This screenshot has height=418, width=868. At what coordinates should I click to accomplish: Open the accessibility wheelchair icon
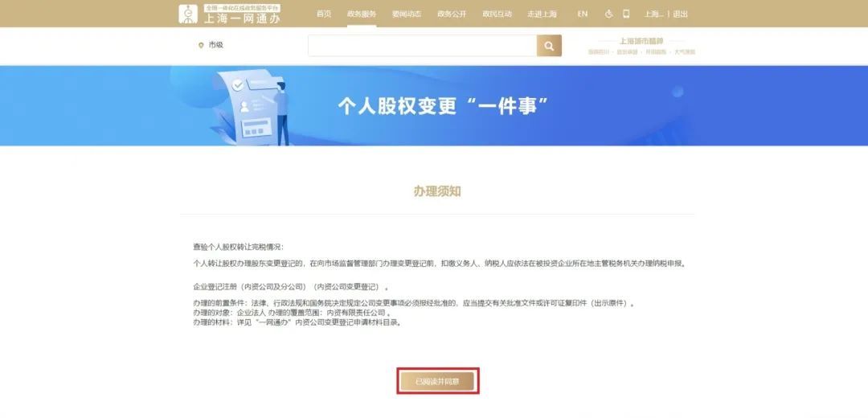point(608,14)
